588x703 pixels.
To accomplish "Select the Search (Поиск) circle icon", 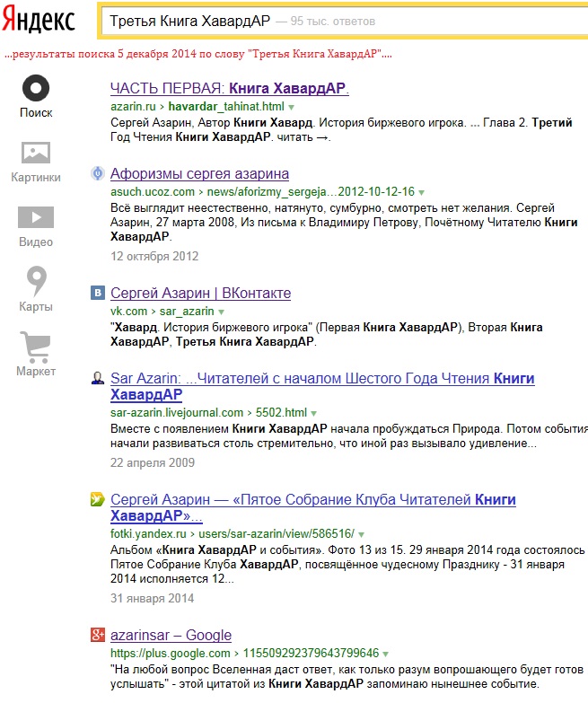I will coord(36,88).
